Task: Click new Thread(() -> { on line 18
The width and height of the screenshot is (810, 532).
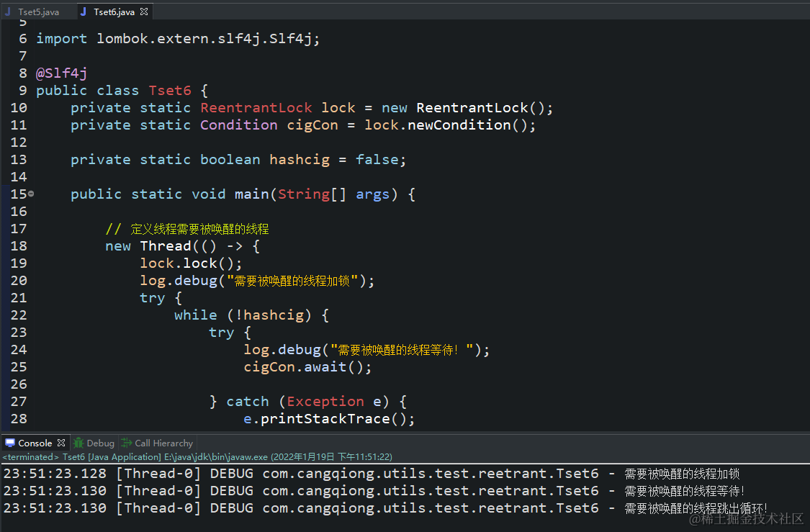Action: click(182, 246)
